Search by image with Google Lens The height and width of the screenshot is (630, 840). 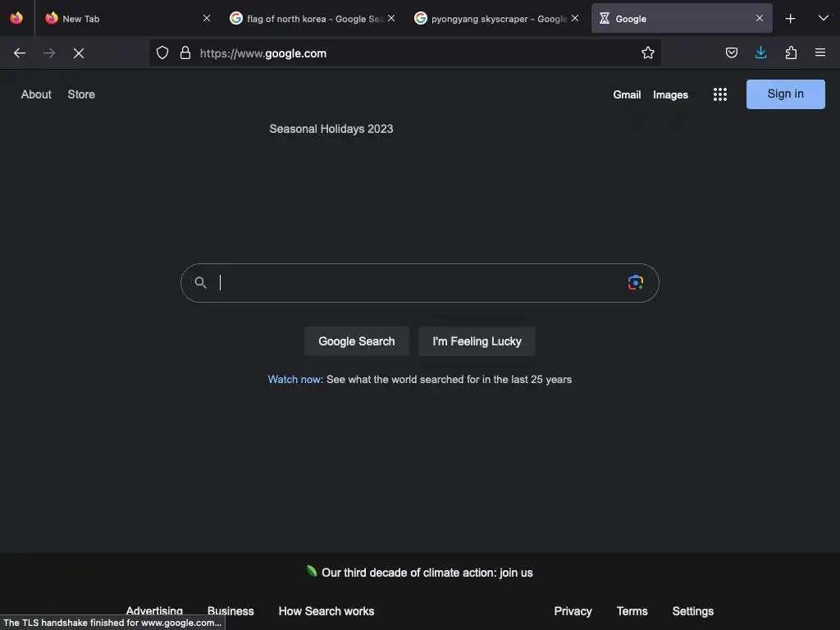pyautogui.click(x=636, y=282)
